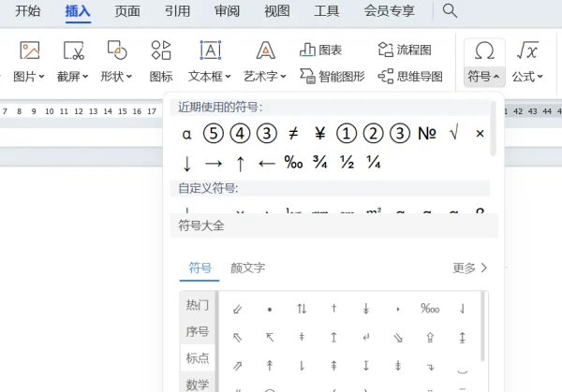Switch to the 开始 ribbon tab
This screenshot has width=562, height=392.
(27, 11)
